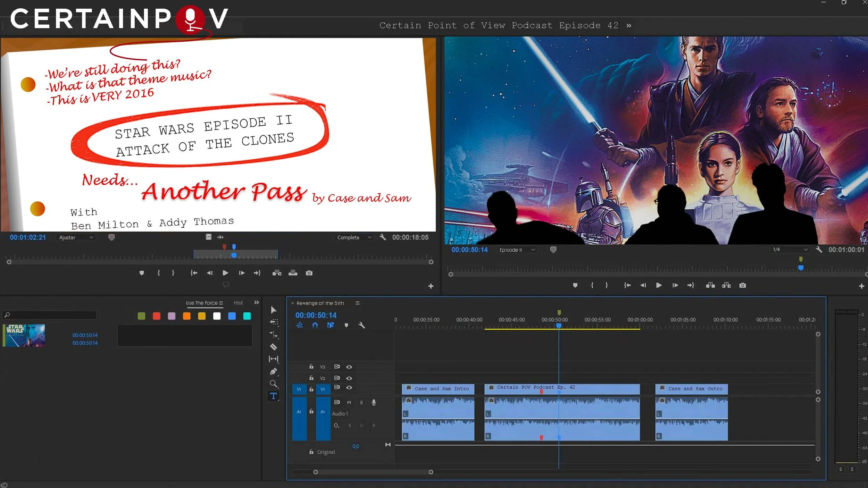Click the red label color swatch

click(157, 316)
